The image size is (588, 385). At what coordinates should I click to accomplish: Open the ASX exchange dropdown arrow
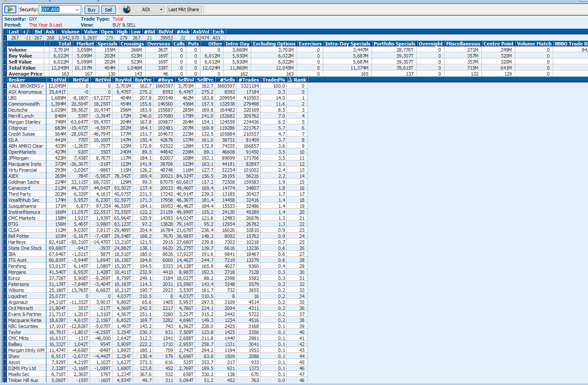coord(161,9)
